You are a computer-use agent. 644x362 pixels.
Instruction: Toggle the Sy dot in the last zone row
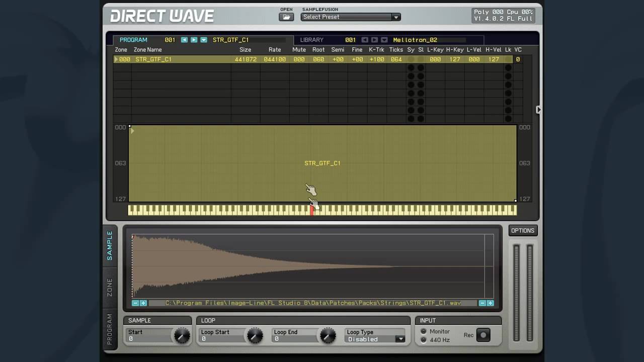411,119
